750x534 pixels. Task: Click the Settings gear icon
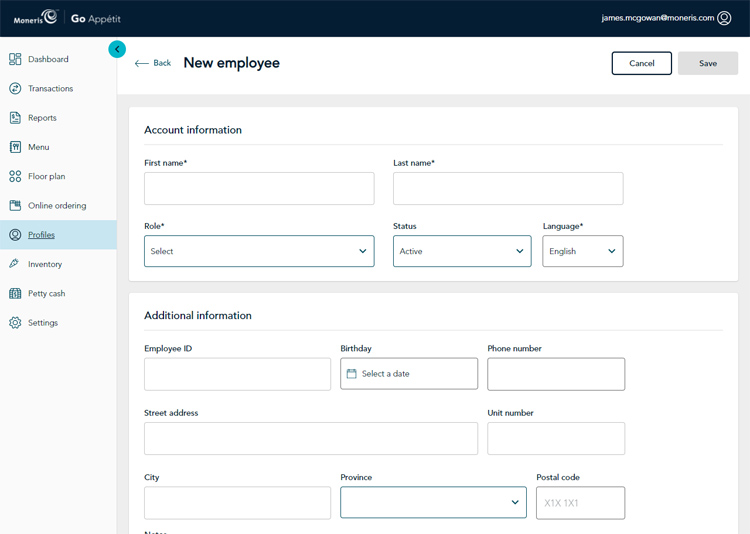tap(15, 323)
